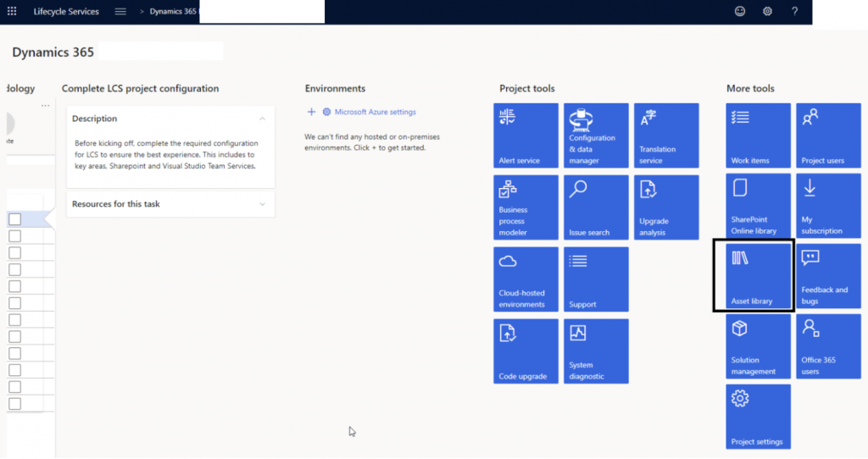This screenshot has height=459, width=868.
Task: Open the three-dot overflow menu
Action: point(46,106)
